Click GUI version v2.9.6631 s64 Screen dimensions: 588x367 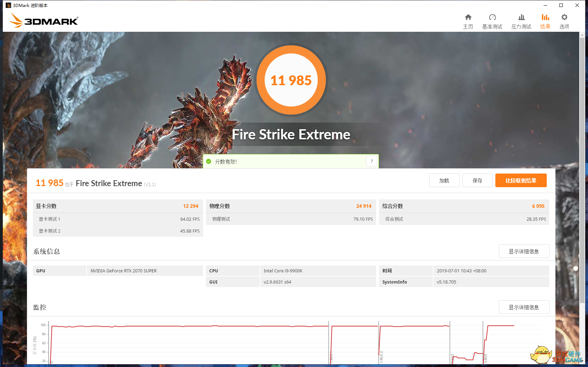278,282
